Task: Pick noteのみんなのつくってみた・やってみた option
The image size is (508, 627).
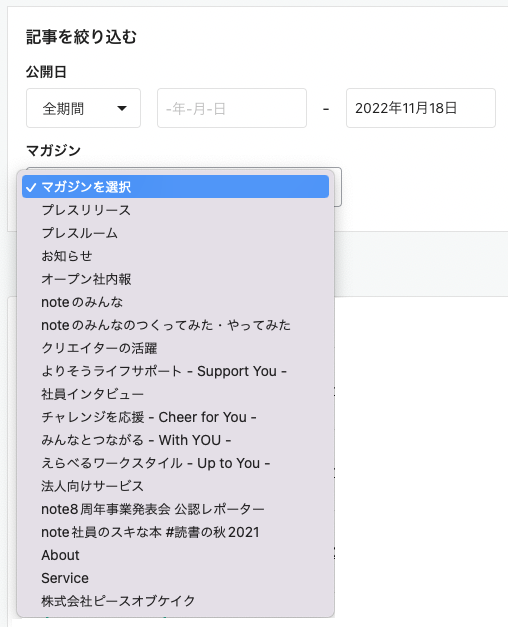Action: 175,325
